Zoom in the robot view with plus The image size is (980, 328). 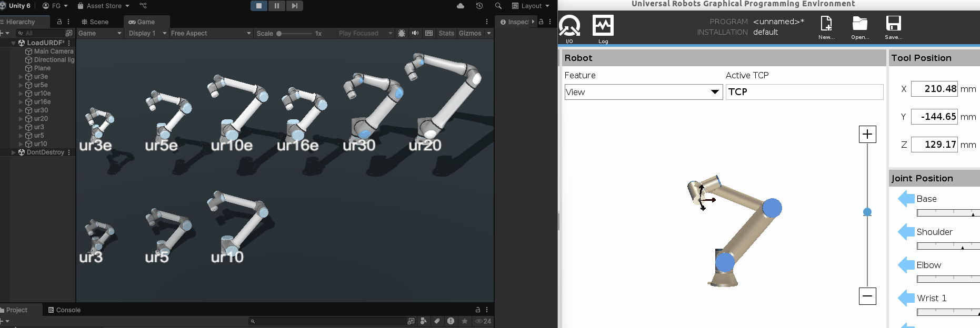click(x=867, y=134)
